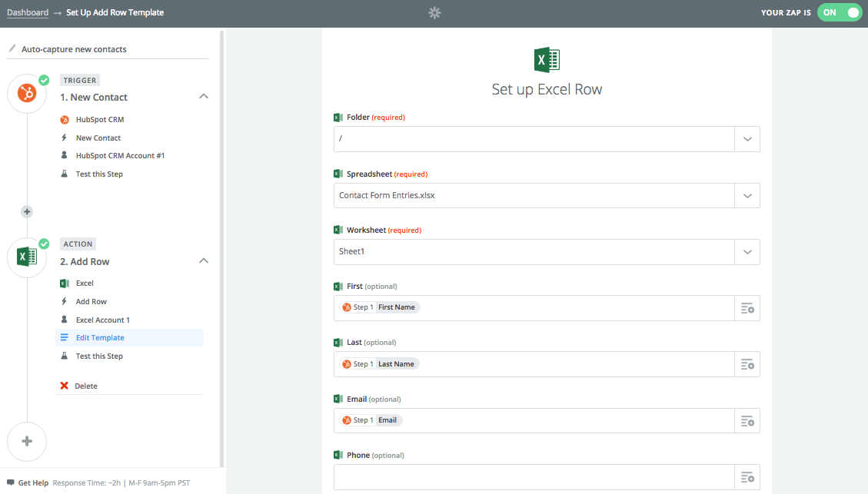Click the Step 1 Last Name pill
868x494 pixels.
(379, 364)
